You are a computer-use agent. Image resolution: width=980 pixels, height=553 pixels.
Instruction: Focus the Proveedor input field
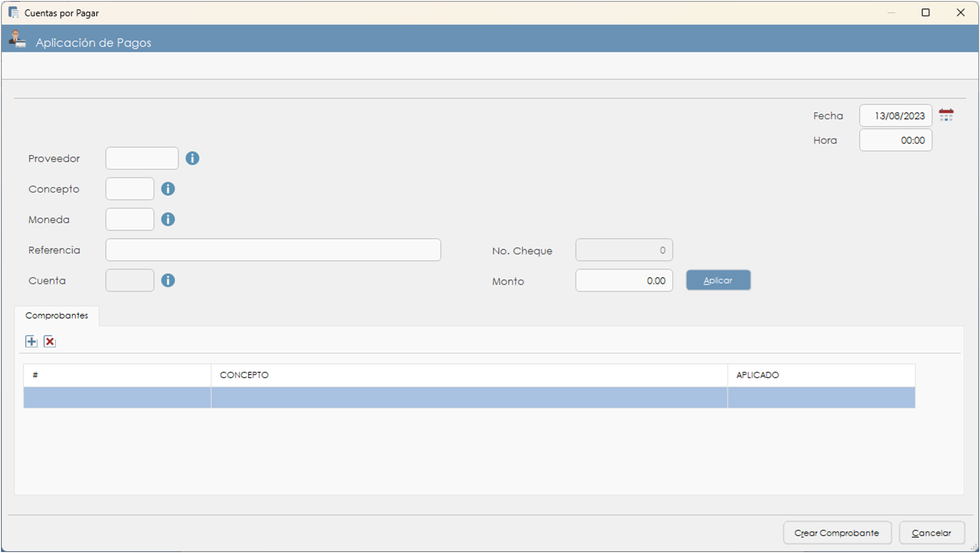pos(142,158)
